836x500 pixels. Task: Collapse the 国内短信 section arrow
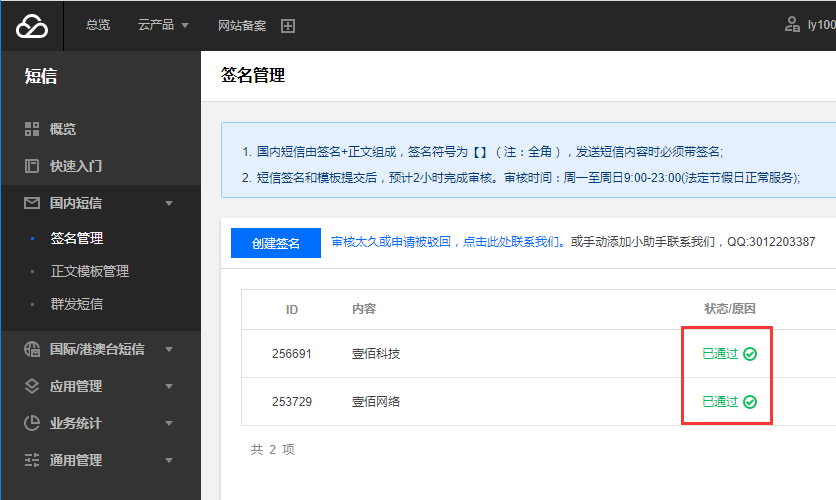(169, 203)
